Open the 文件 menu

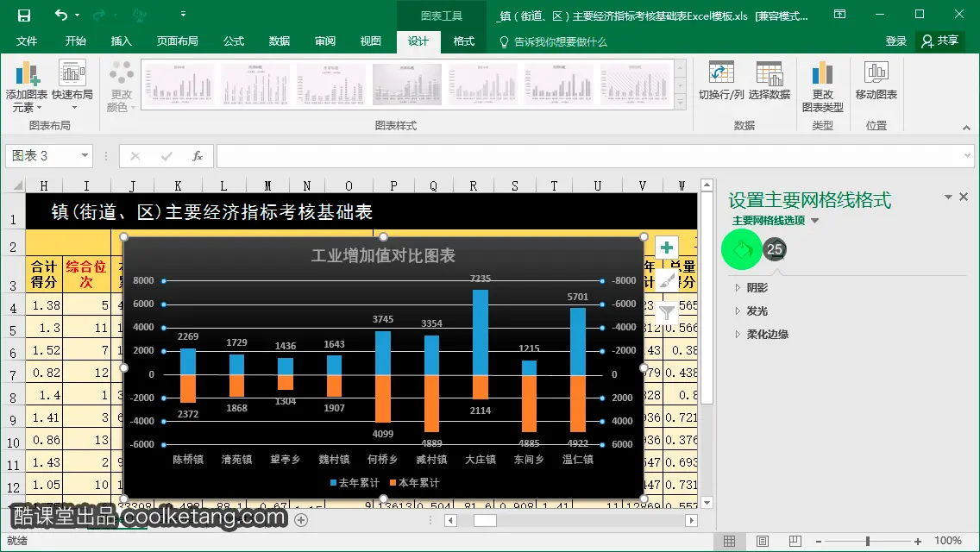(26, 41)
